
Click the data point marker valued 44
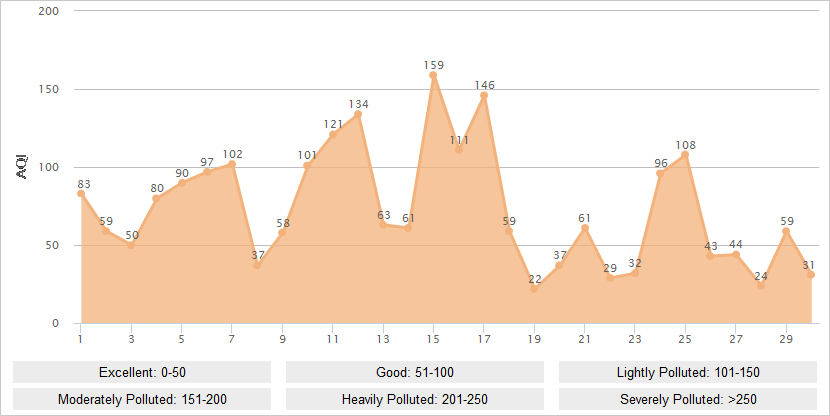pyautogui.click(x=736, y=255)
